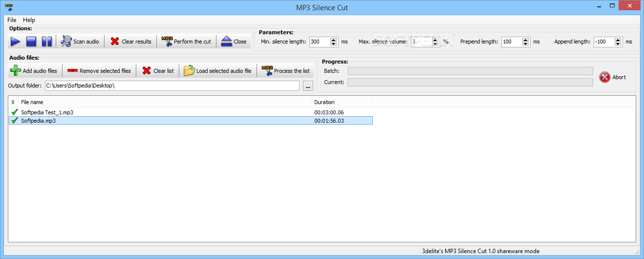Open the Help menu
Screen dimensions: 644x259
pyautogui.click(x=29, y=20)
